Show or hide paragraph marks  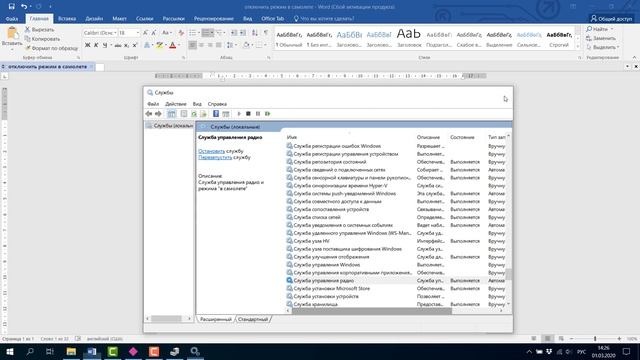(x=266, y=33)
